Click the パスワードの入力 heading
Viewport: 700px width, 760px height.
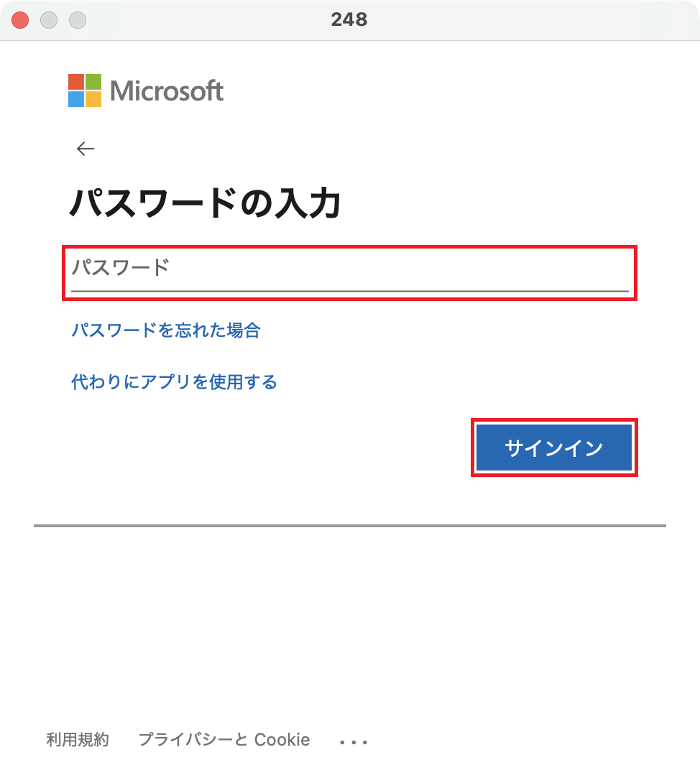click(x=205, y=204)
